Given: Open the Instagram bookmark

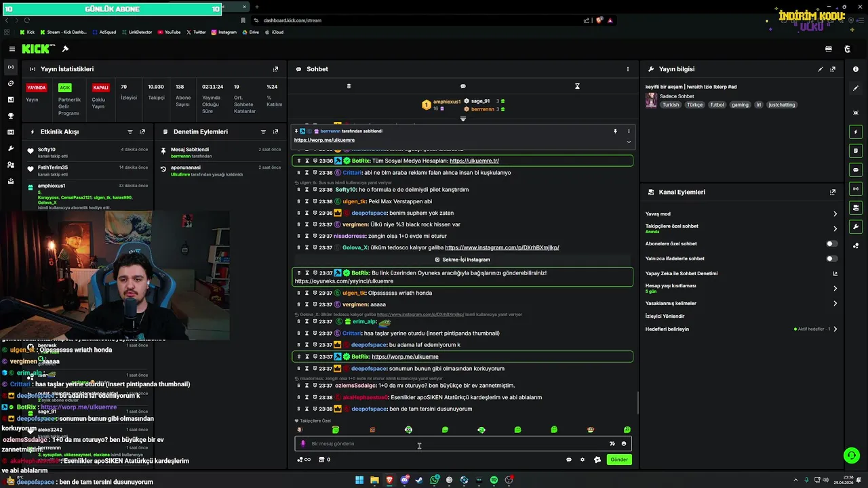Looking at the screenshot, I should click(x=224, y=32).
